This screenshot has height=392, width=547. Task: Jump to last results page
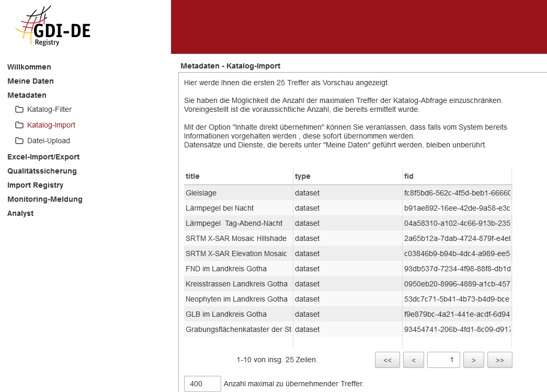coord(499,360)
